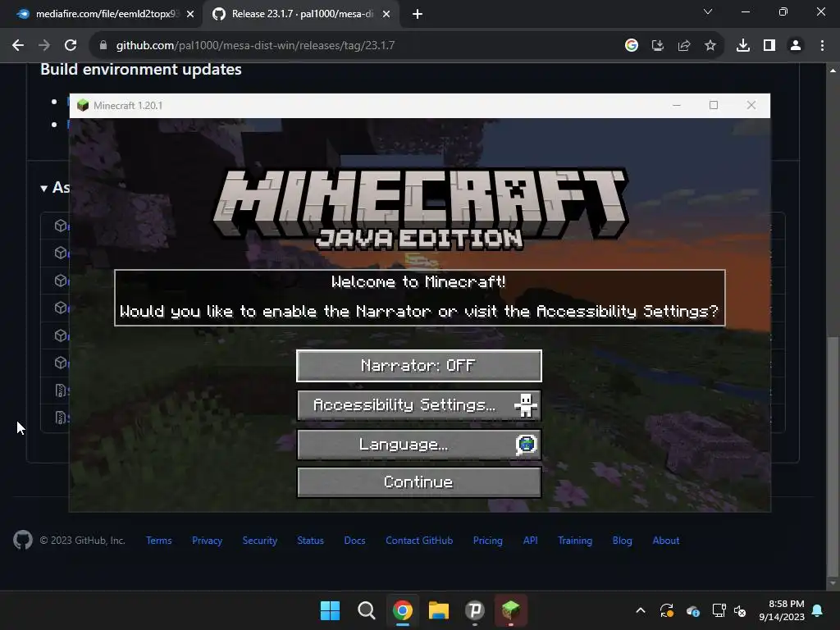Open Accessibility Settings in Minecraft
The image size is (840, 630).
tap(419, 405)
